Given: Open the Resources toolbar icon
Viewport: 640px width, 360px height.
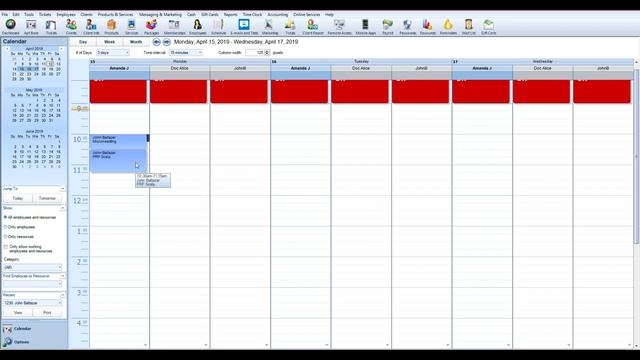Looking at the screenshot, I should [x=427, y=27].
